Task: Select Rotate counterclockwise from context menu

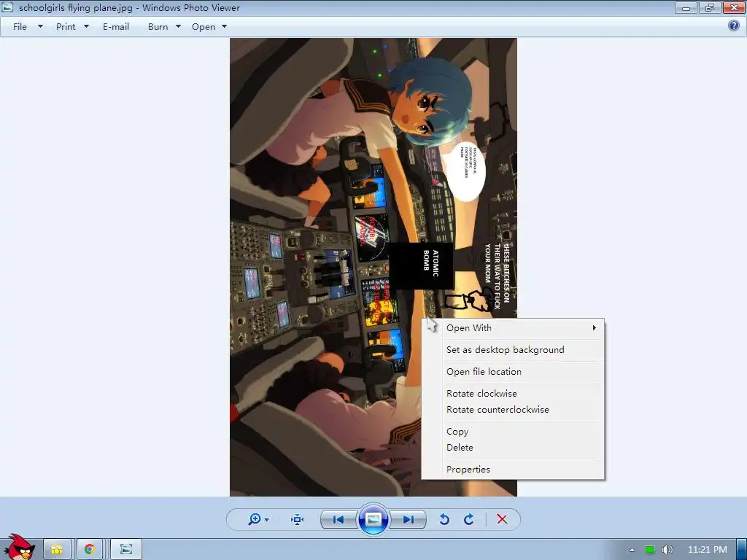Action: (513, 410)
